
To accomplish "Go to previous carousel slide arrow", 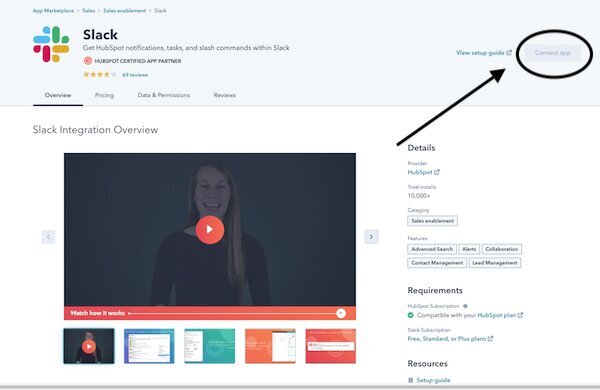I will pos(48,237).
